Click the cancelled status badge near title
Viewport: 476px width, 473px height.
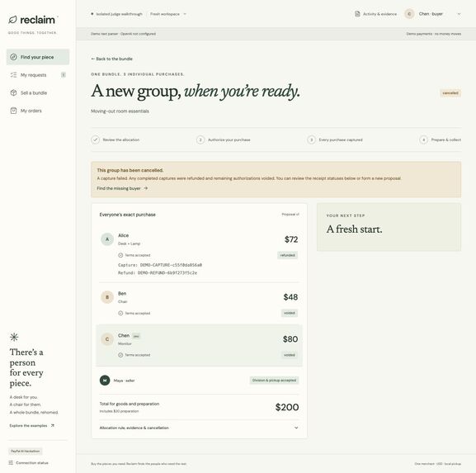[x=450, y=92]
